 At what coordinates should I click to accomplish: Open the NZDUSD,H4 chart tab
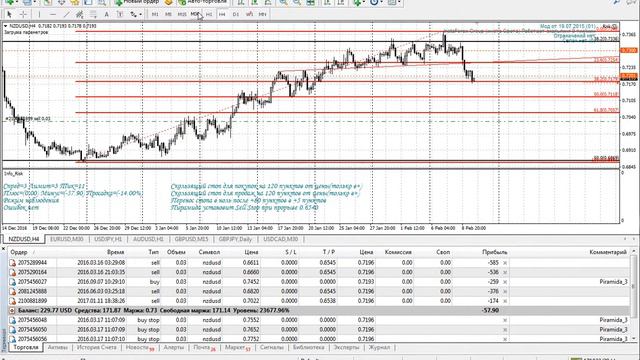click(x=24, y=239)
